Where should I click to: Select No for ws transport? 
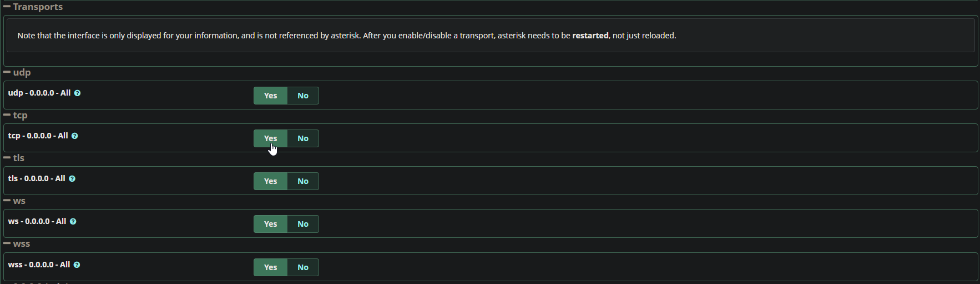pos(303,224)
